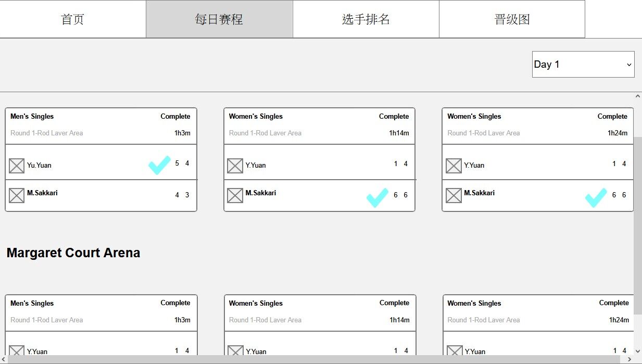Click M.Sakkari's avatar in the 1h24m match card
Viewport: 642px width, 364px height.
pos(454,195)
